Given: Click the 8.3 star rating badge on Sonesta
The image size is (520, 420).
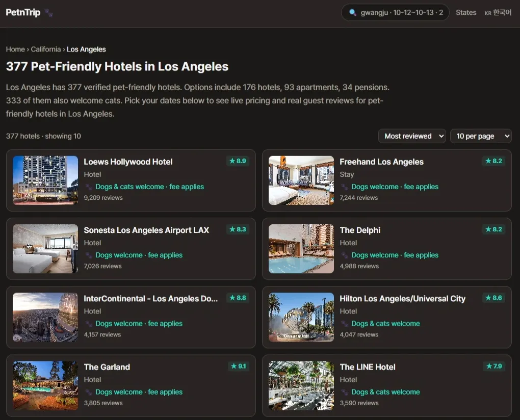Looking at the screenshot, I should (238, 229).
